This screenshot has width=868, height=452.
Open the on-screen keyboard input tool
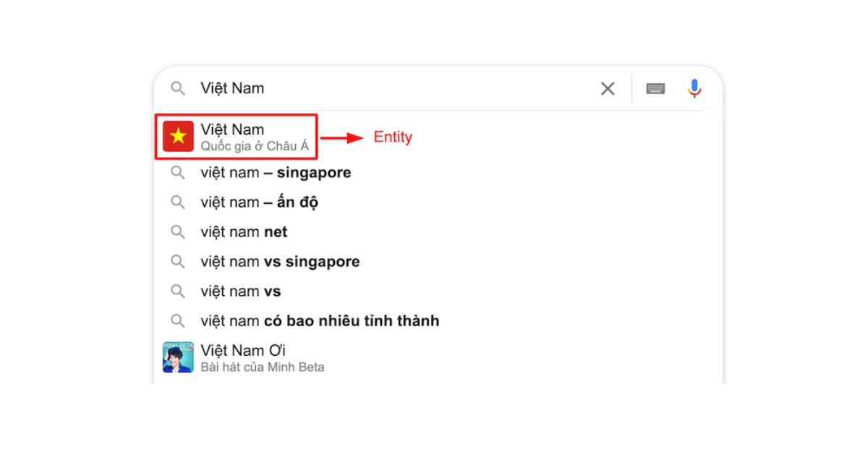click(655, 88)
